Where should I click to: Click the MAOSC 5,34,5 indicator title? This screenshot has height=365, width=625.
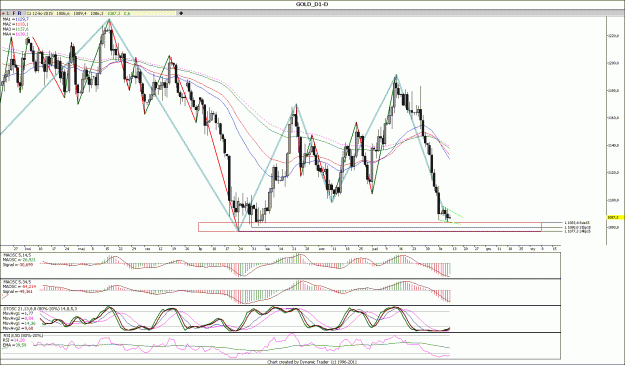[16, 281]
